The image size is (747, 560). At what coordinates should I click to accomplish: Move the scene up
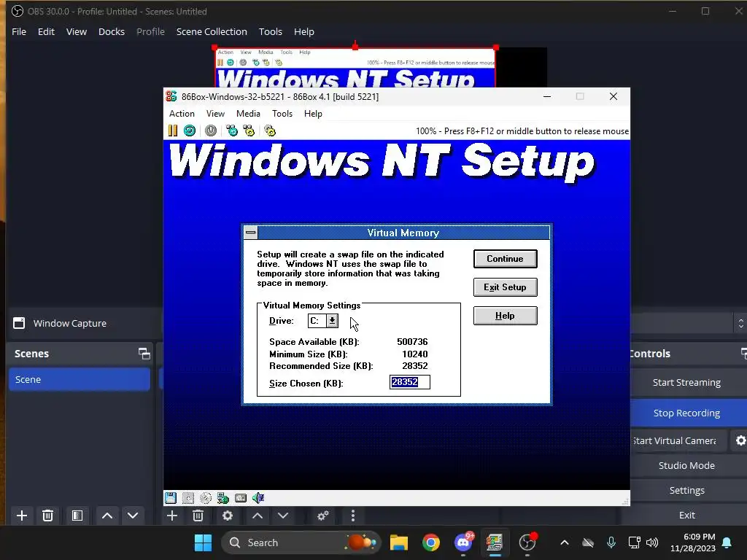pyautogui.click(x=107, y=516)
